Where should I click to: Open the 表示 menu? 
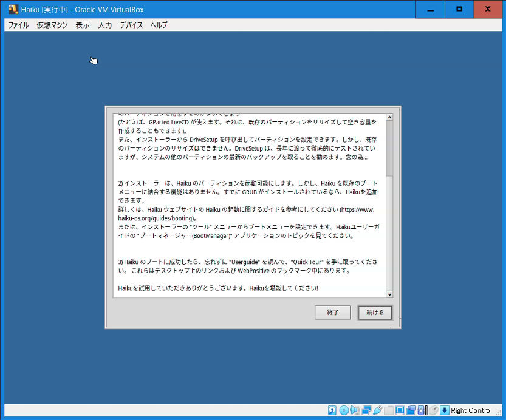pyautogui.click(x=83, y=25)
